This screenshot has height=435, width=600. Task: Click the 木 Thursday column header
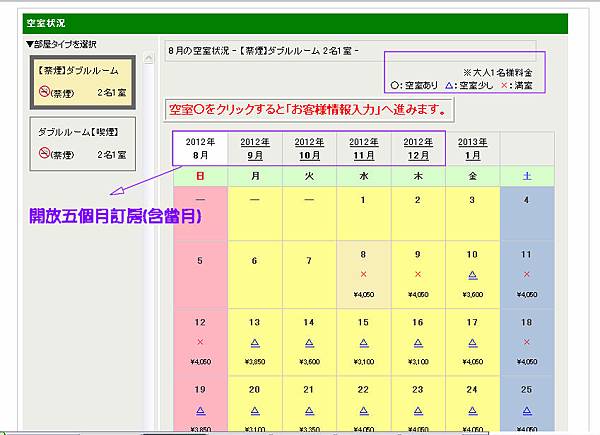pos(418,176)
